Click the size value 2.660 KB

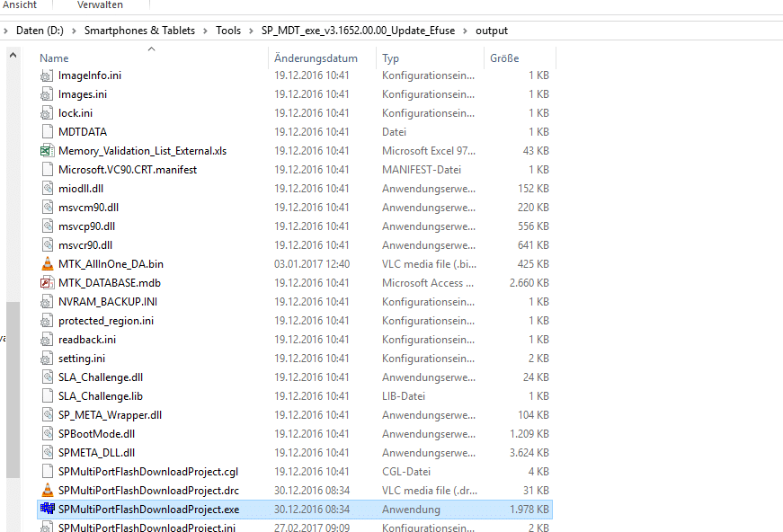(529, 283)
